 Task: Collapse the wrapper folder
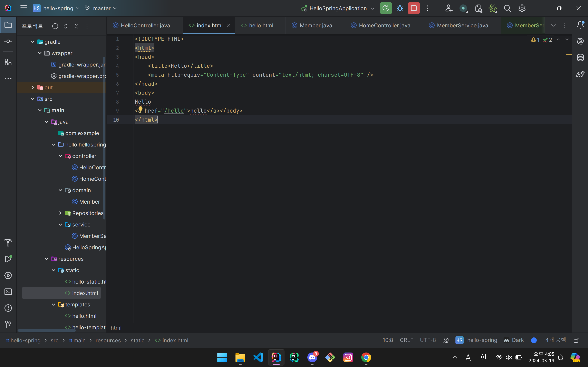[40, 53]
